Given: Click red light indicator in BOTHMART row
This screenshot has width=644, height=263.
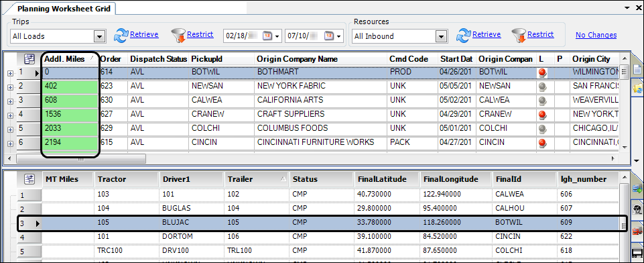Looking at the screenshot, I should coord(543,72).
